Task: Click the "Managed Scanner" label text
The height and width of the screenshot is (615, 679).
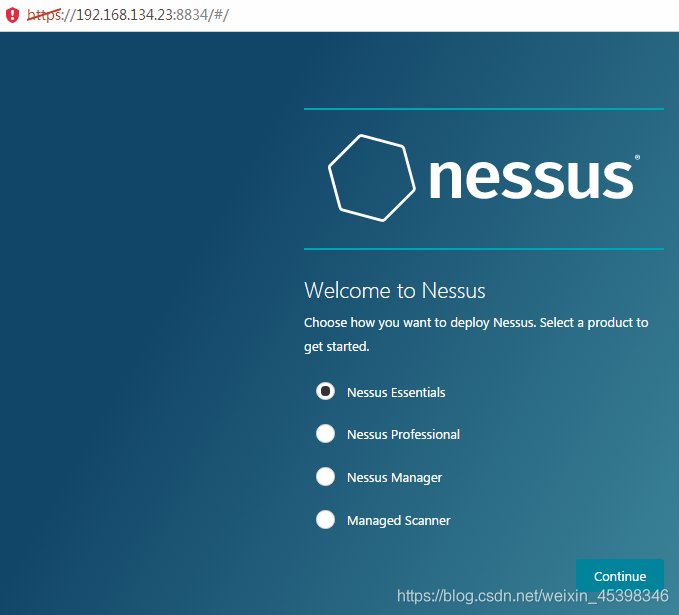Action: [x=399, y=521]
